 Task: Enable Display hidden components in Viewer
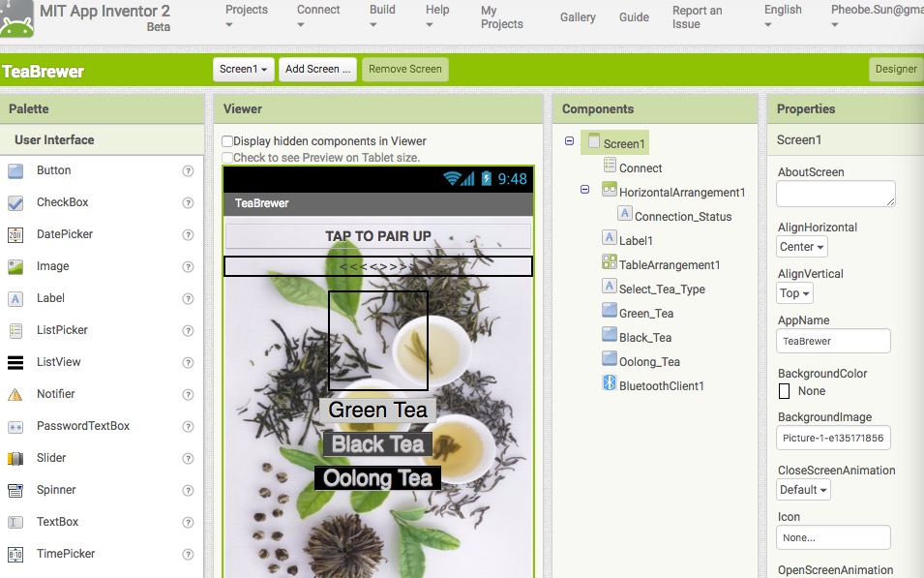coord(227,141)
